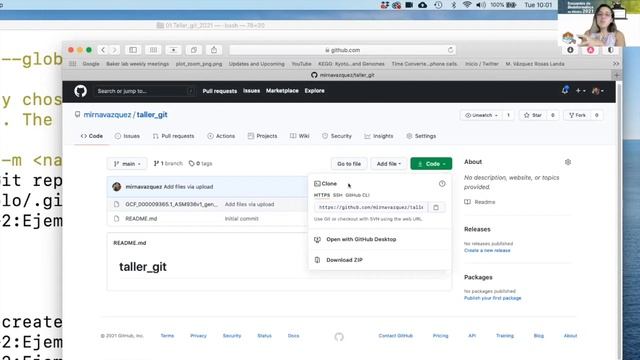Open the Clone help question mark icon
This screenshot has width=640, height=360.
pos(442,184)
